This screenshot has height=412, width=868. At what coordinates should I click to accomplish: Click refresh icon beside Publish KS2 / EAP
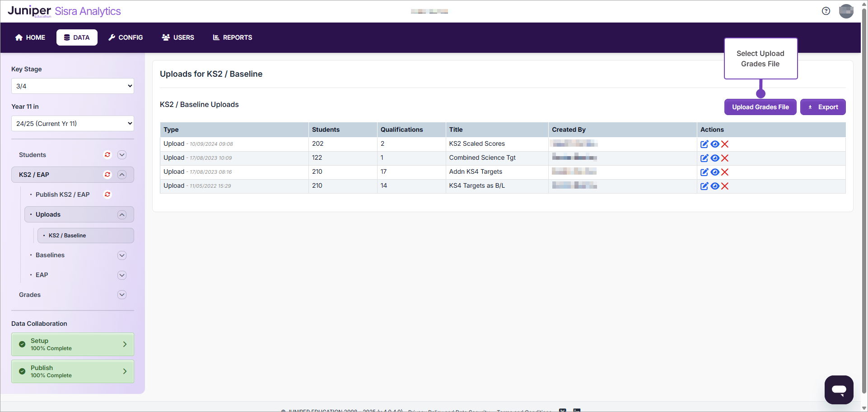107,194
